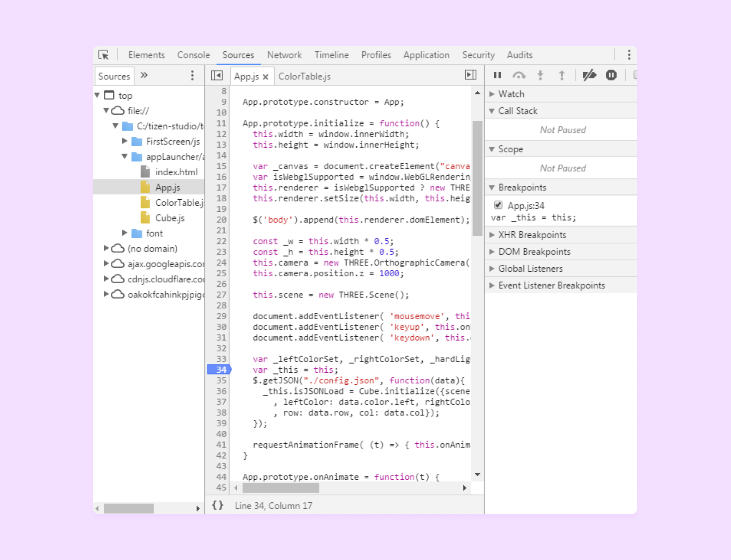Switch to the Console panel
This screenshot has width=731, height=560.
(x=193, y=55)
